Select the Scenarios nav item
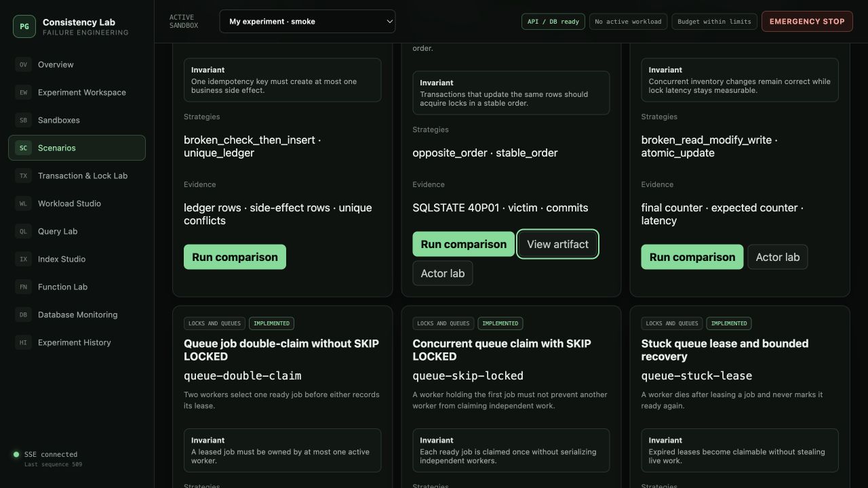The height and width of the screenshot is (488, 868). 77,148
